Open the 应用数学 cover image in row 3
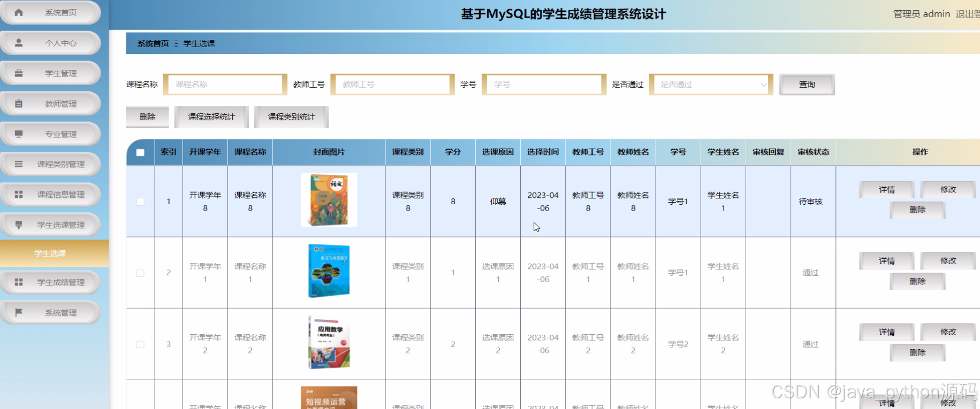 pos(329,342)
